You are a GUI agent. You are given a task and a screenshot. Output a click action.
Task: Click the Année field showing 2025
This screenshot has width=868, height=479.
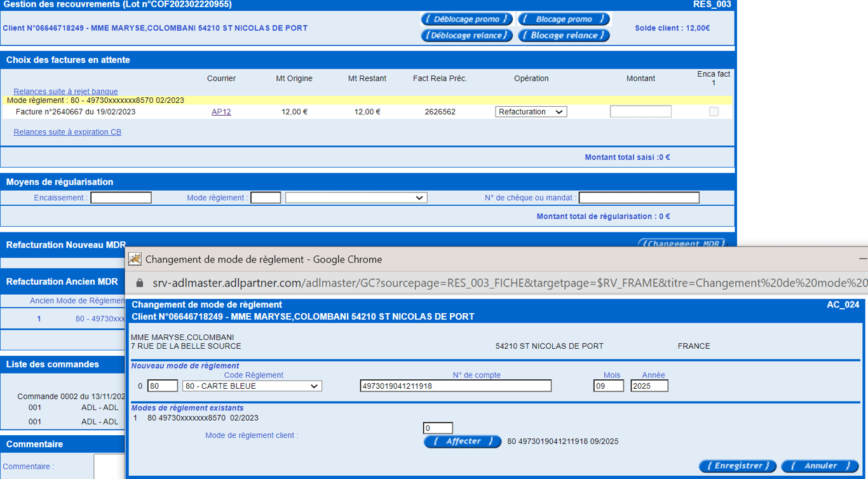(x=649, y=386)
